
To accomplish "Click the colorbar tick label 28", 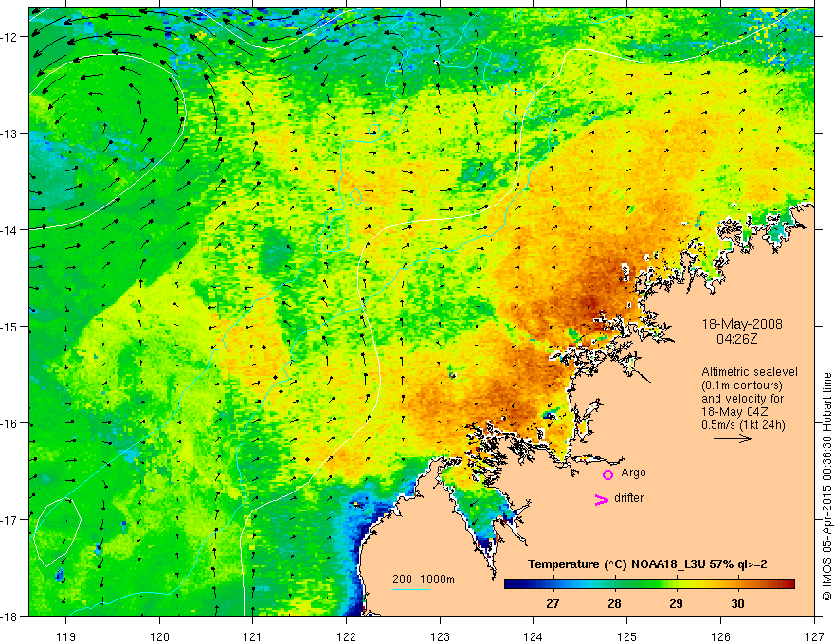I will [x=614, y=603].
